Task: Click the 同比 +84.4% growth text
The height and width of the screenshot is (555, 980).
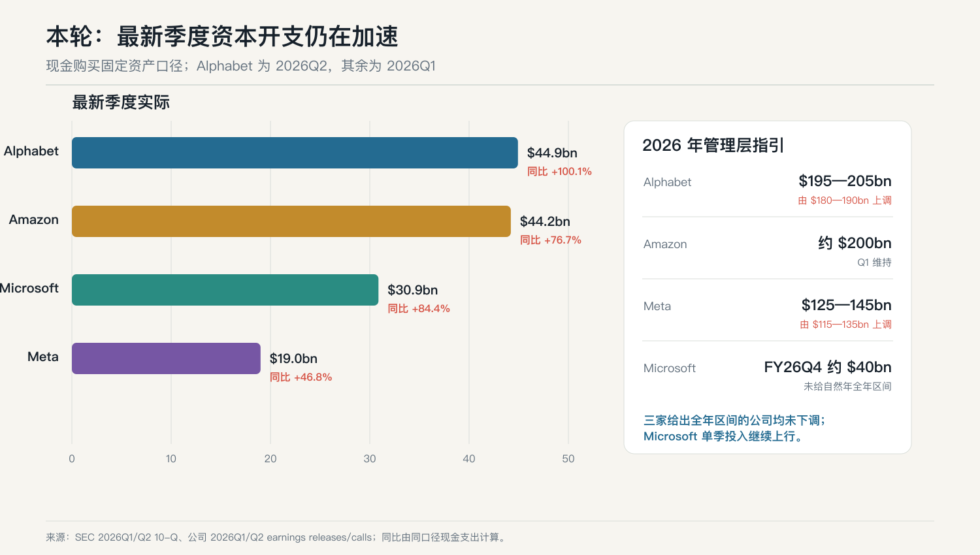Action: point(419,309)
